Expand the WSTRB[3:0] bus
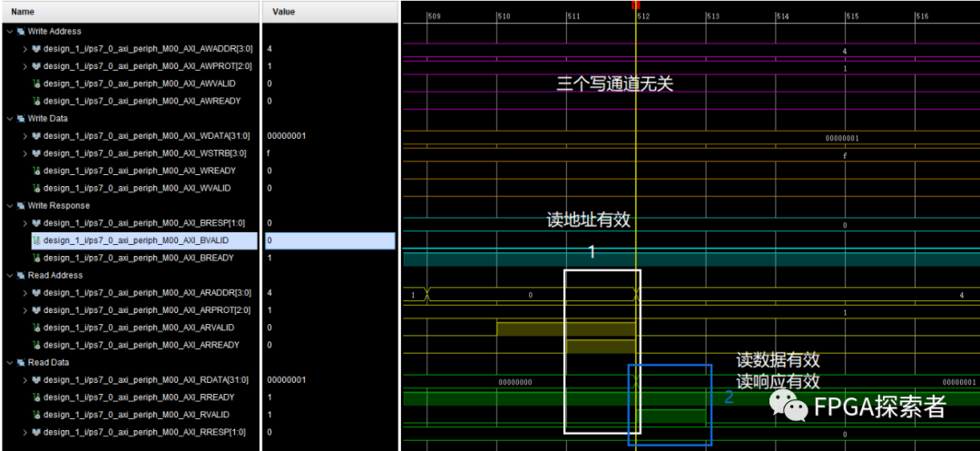This screenshot has height=451, width=980. tap(25, 153)
